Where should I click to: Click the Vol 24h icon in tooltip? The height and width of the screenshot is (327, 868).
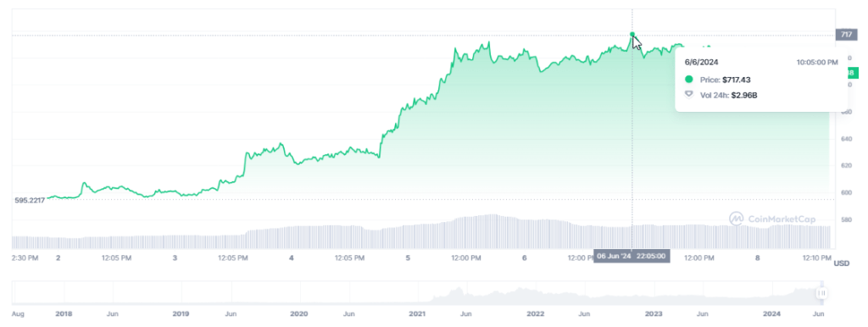(688, 95)
